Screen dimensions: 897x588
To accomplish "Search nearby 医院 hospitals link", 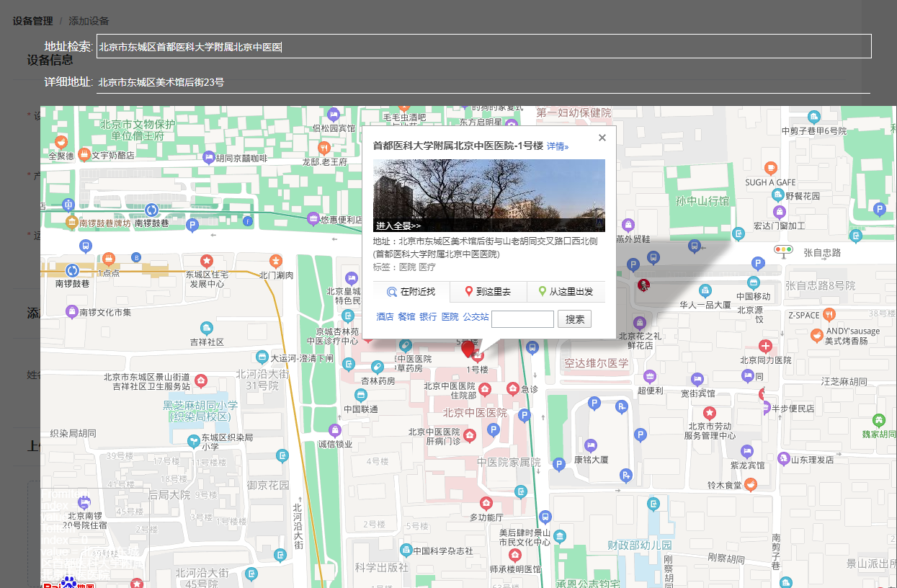I will click(450, 317).
